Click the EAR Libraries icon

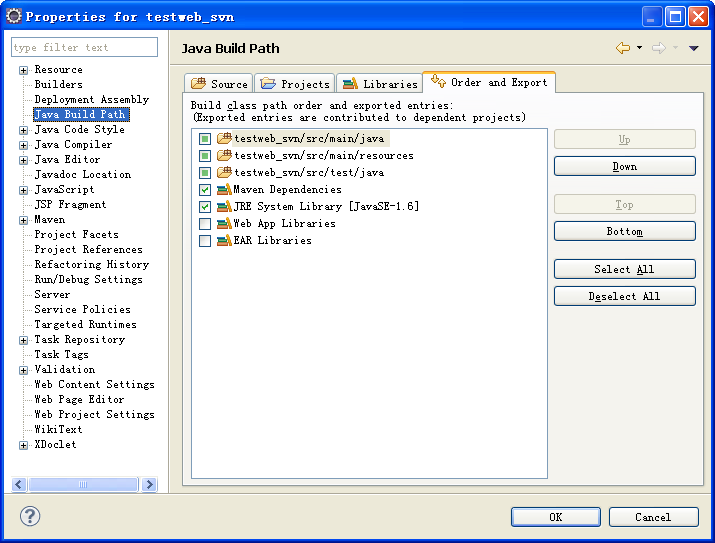tap(224, 240)
